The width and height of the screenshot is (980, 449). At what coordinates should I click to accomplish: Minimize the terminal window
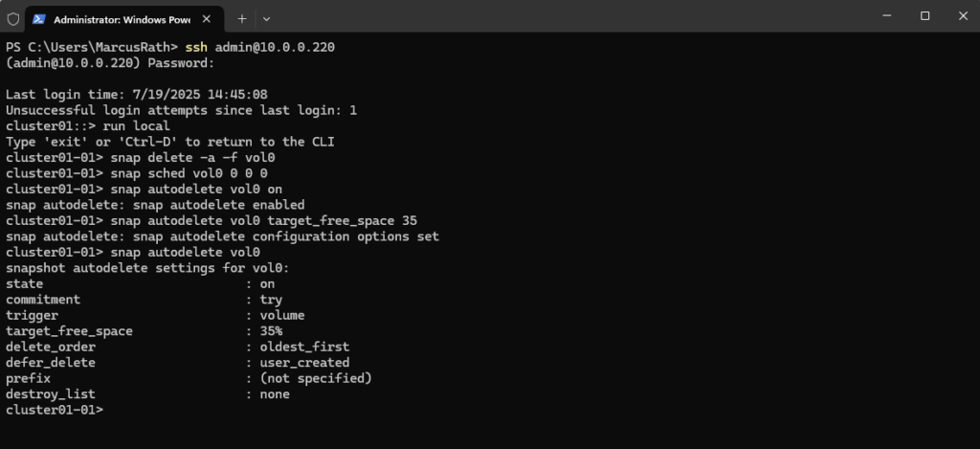(x=887, y=16)
